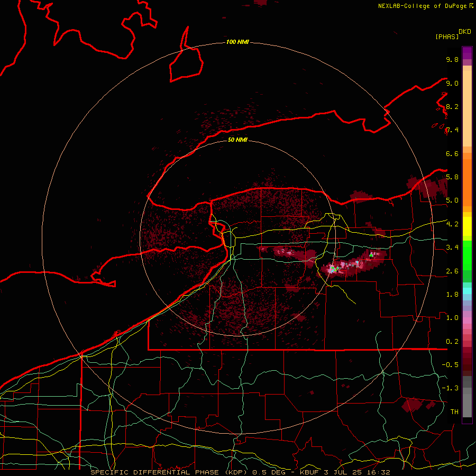
Task: Select the 0.2 scale value
Action: tap(452, 342)
